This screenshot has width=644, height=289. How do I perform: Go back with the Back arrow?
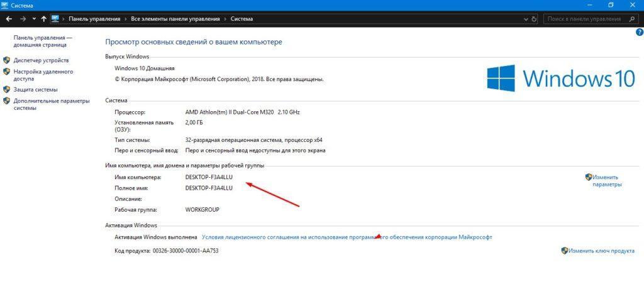pyautogui.click(x=9, y=19)
